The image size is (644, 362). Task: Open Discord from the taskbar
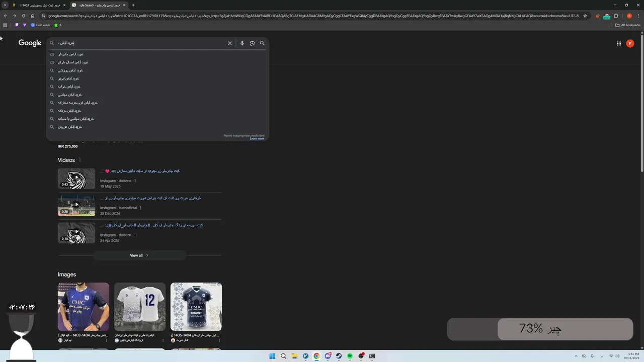[x=328, y=356]
